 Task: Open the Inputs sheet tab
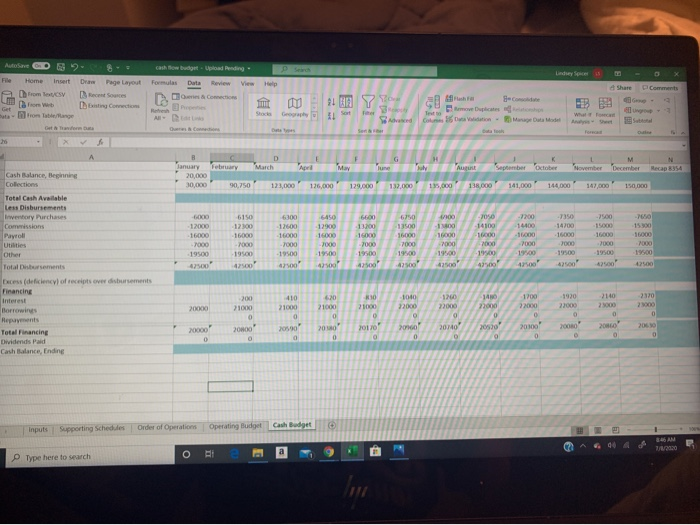[x=38, y=429]
